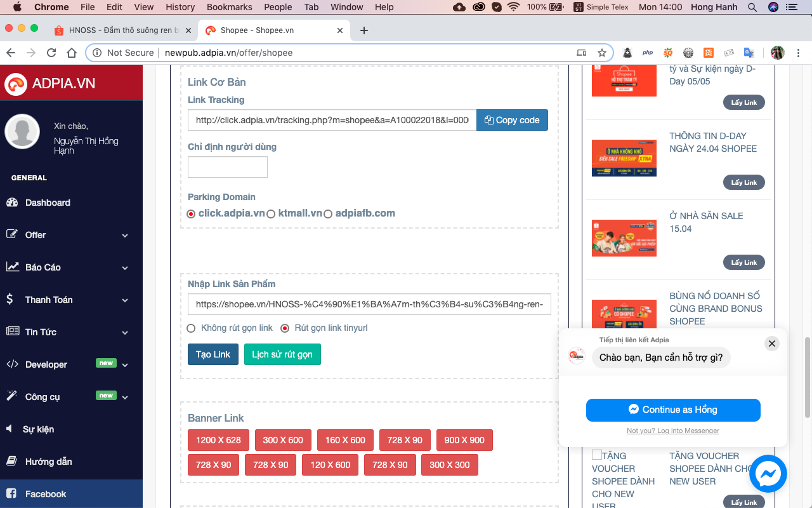Select adpiafb.com parking domain
The image size is (812, 508).
click(x=328, y=214)
